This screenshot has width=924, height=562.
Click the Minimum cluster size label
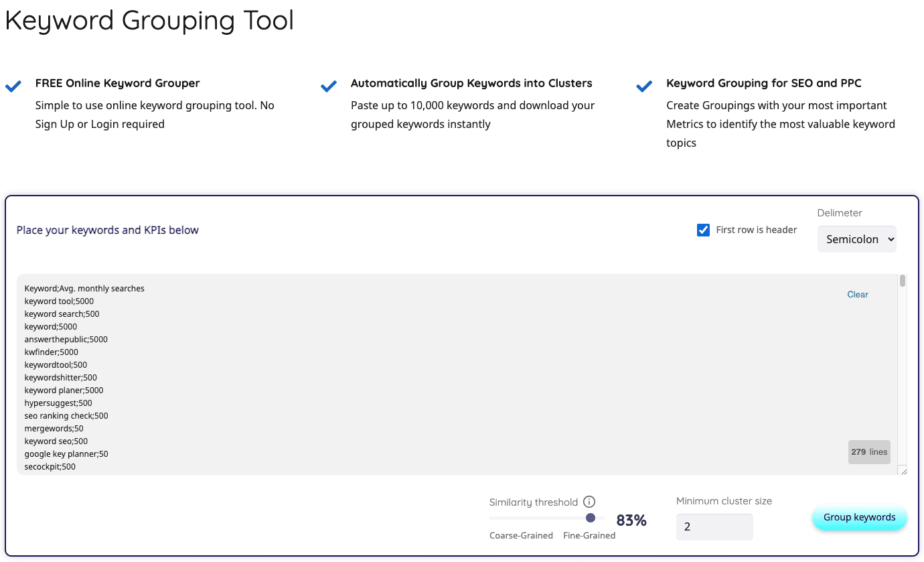coord(724,501)
